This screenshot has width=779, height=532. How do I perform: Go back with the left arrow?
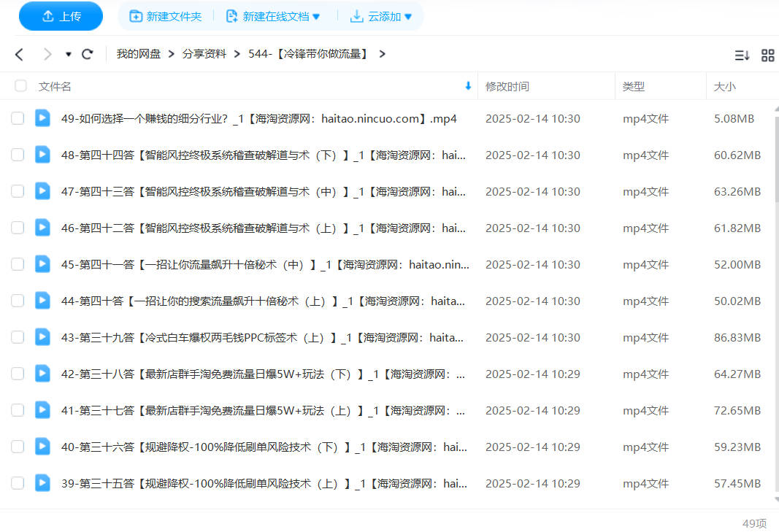20,54
